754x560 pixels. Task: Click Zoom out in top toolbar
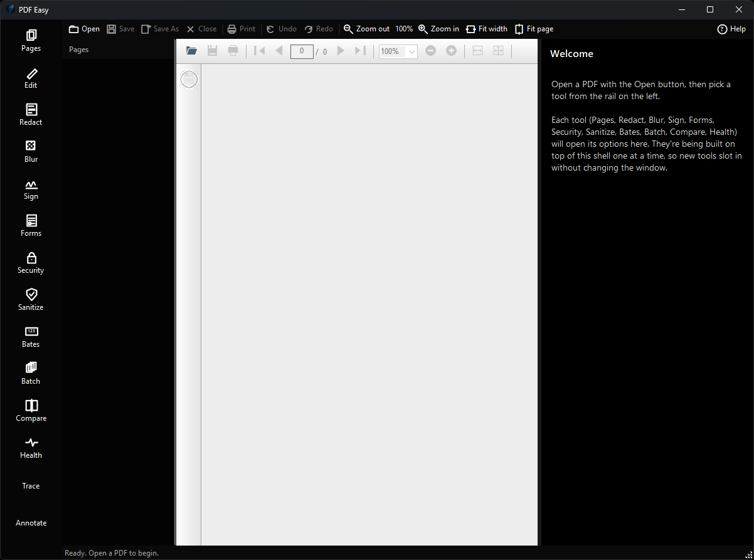coord(366,29)
